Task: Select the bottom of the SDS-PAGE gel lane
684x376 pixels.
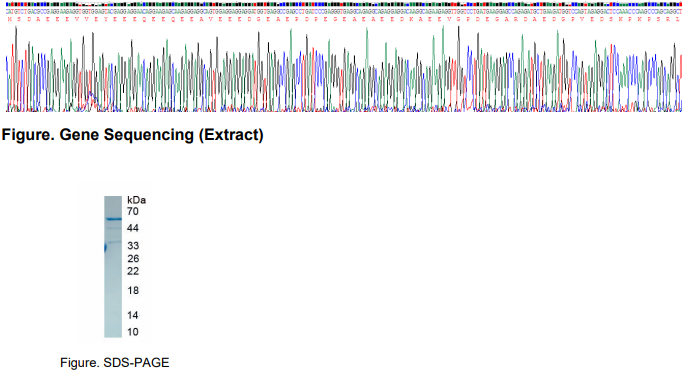Action: point(113,334)
